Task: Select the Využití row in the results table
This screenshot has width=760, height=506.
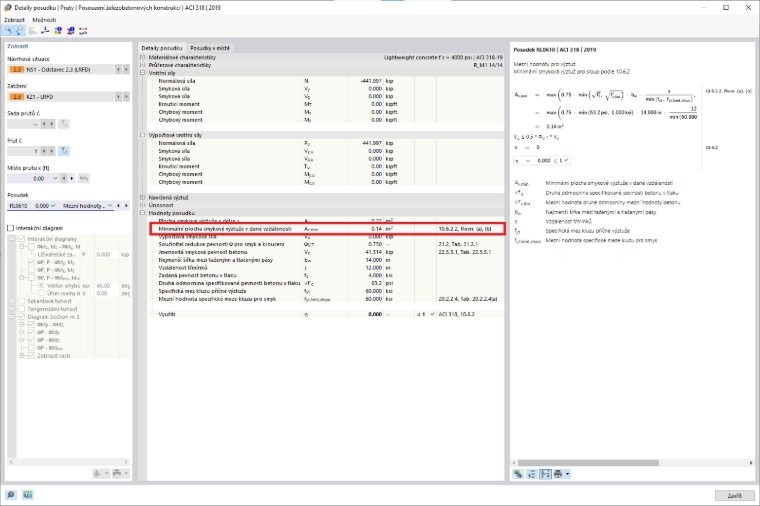Action: pyautogui.click(x=325, y=314)
